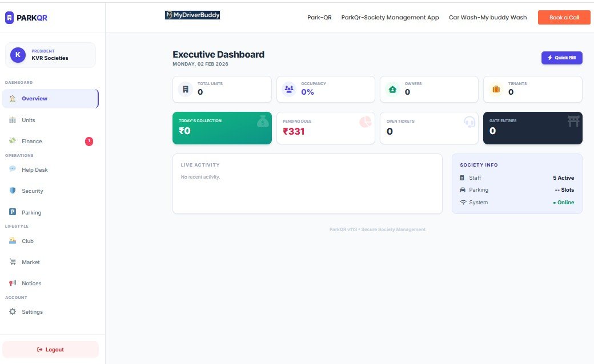The image size is (594, 364).
Task: Click the Help Desk chat icon
Action: (14, 168)
